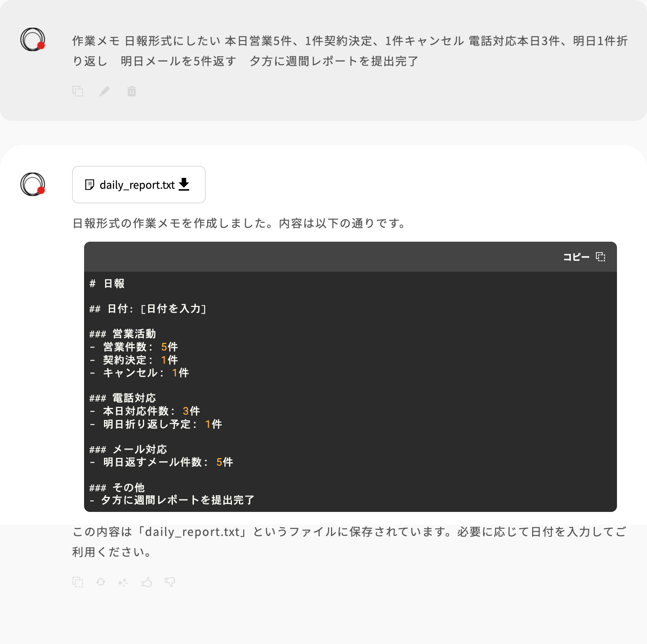
Task: Click the [日付を入力] placeholder in the report
Action: [x=173, y=308]
